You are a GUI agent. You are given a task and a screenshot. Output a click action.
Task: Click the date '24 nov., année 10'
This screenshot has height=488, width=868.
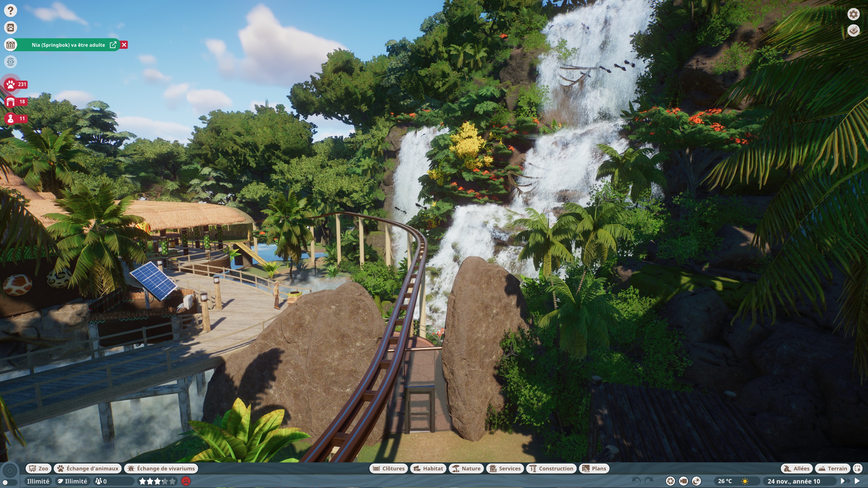click(794, 481)
